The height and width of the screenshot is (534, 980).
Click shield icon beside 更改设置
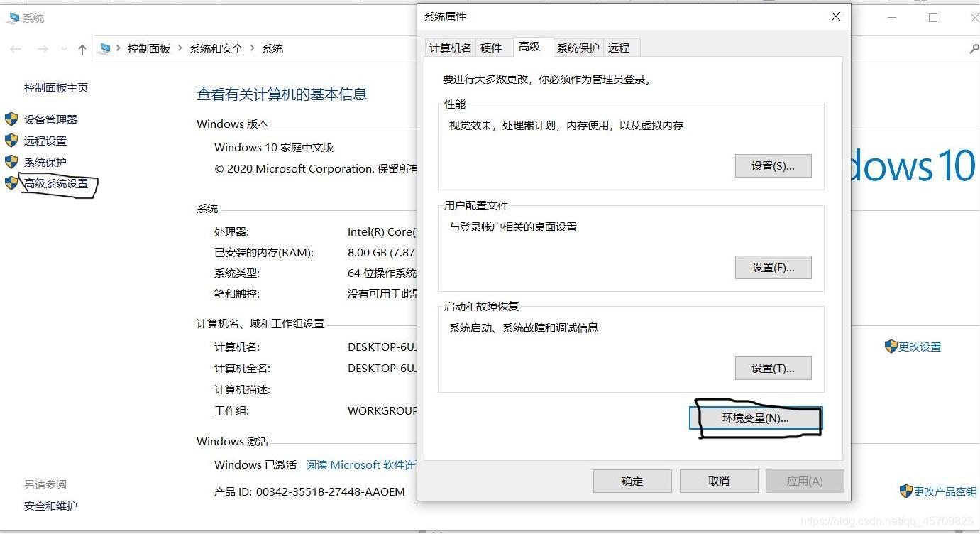[x=891, y=347]
